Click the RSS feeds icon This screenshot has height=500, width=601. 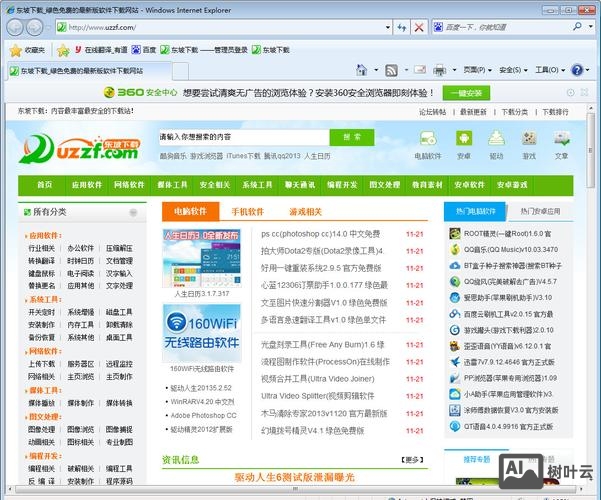391,71
